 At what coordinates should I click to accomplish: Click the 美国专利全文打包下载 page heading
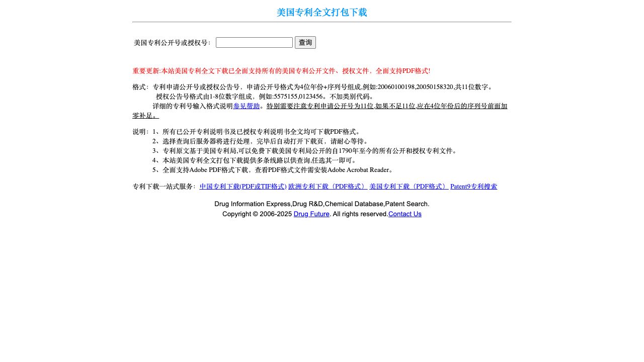(x=321, y=13)
